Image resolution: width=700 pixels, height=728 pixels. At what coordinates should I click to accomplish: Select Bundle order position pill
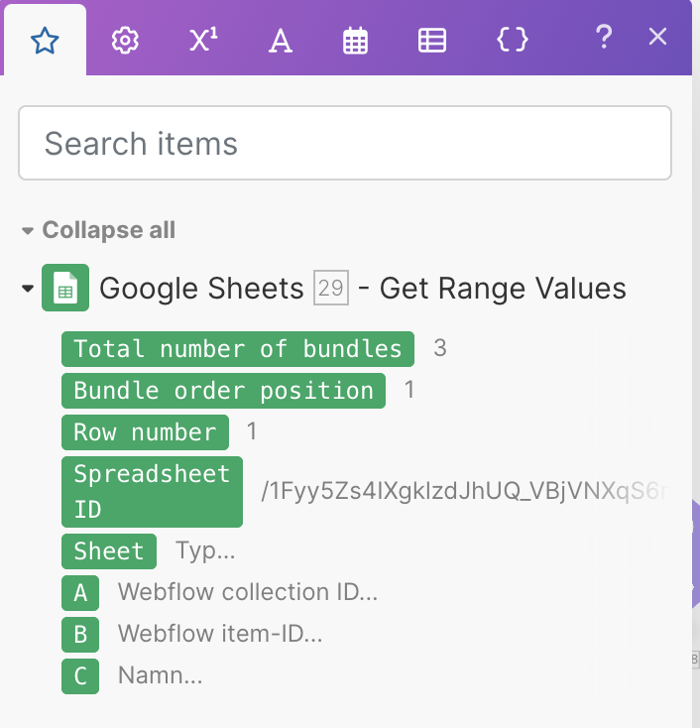[x=223, y=390]
